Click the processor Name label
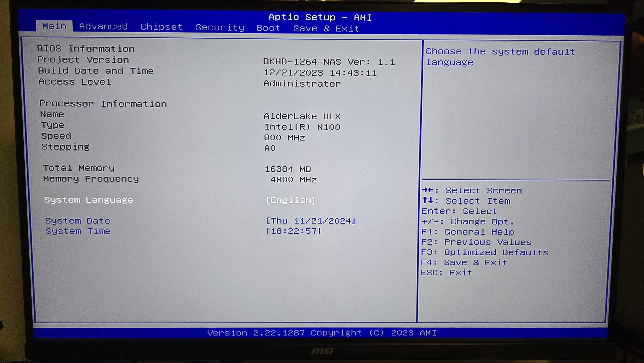The width and height of the screenshot is (644, 363). 52,114
